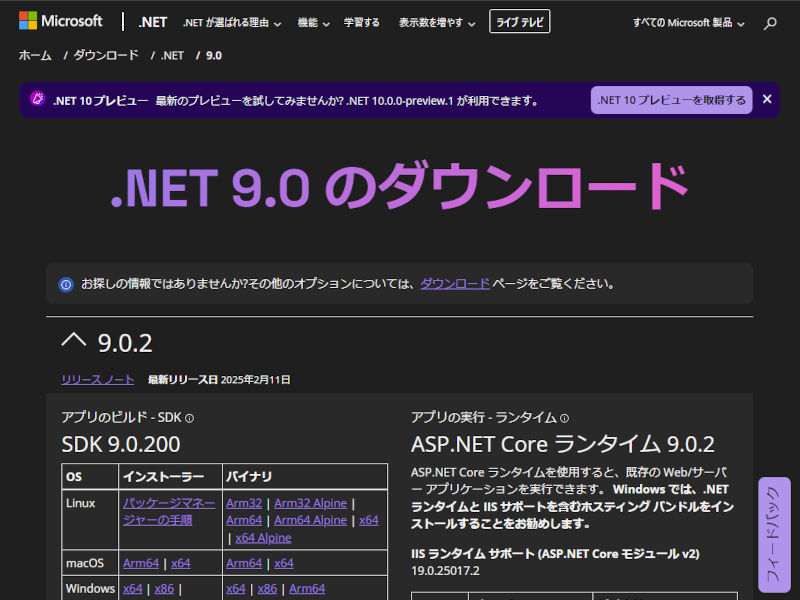Go to ホーム in the breadcrumb
This screenshot has height=600, width=800.
35,55
